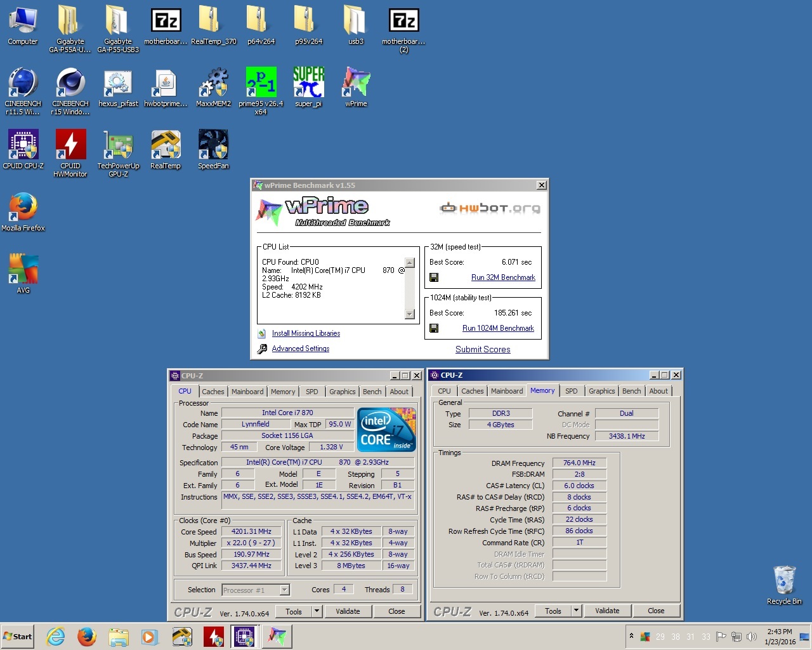Launch prime95 v26.4 x64 shortcut
Viewport: 812px width, 650px height.
click(261, 91)
